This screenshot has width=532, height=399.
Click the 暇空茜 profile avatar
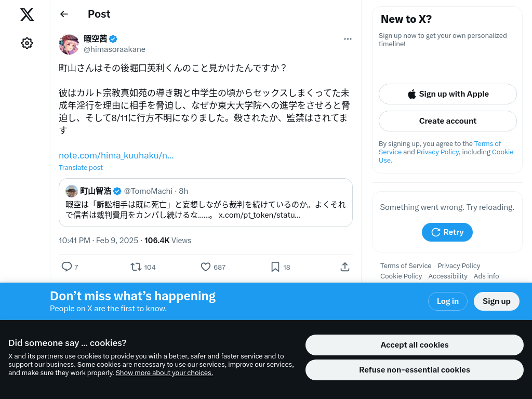click(x=69, y=44)
